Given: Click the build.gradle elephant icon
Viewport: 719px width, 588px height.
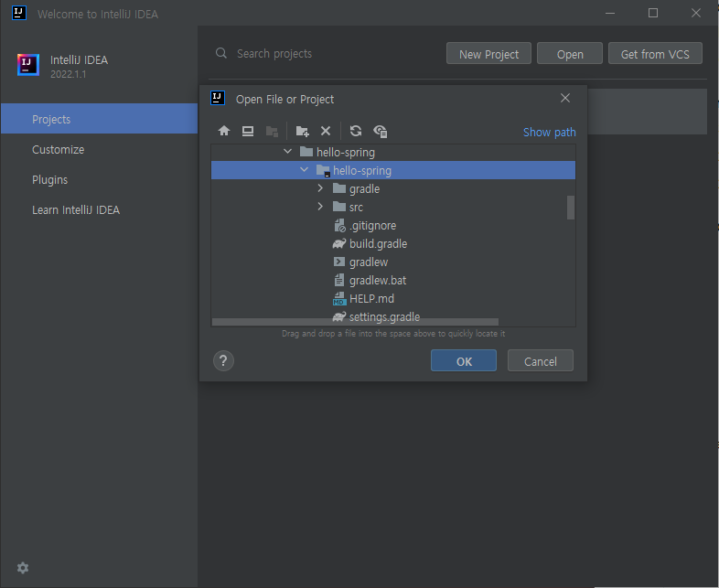Looking at the screenshot, I should click(339, 244).
